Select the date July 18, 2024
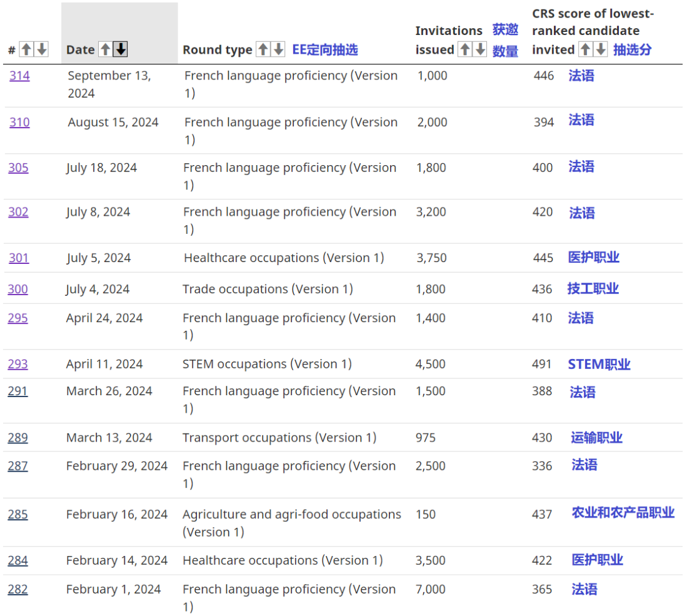This screenshot has width=697, height=616. click(101, 168)
